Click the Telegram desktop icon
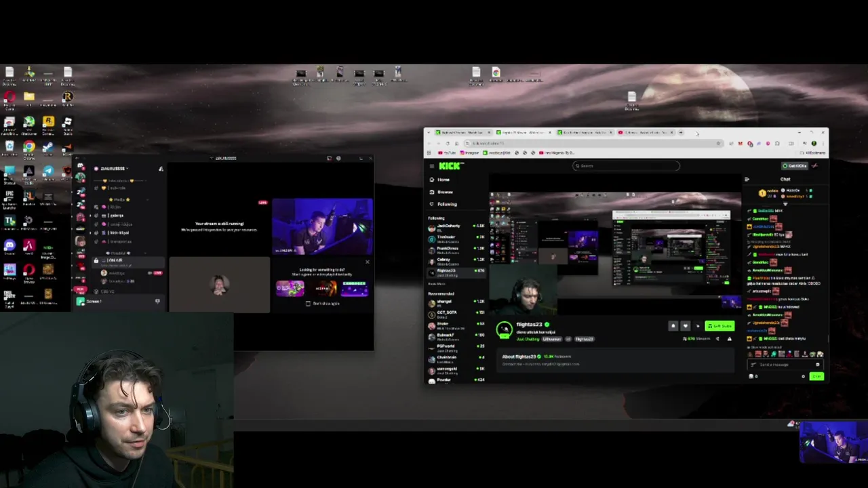 [x=49, y=171]
